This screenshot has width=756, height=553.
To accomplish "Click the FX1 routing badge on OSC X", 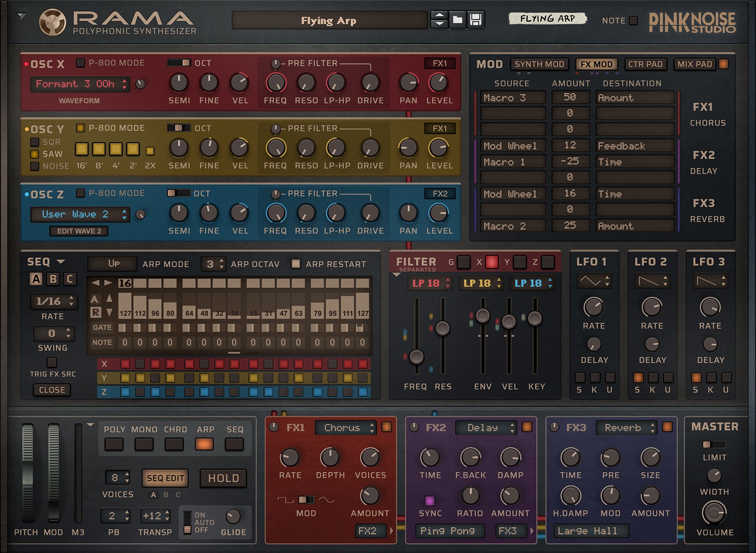I will click(440, 63).
